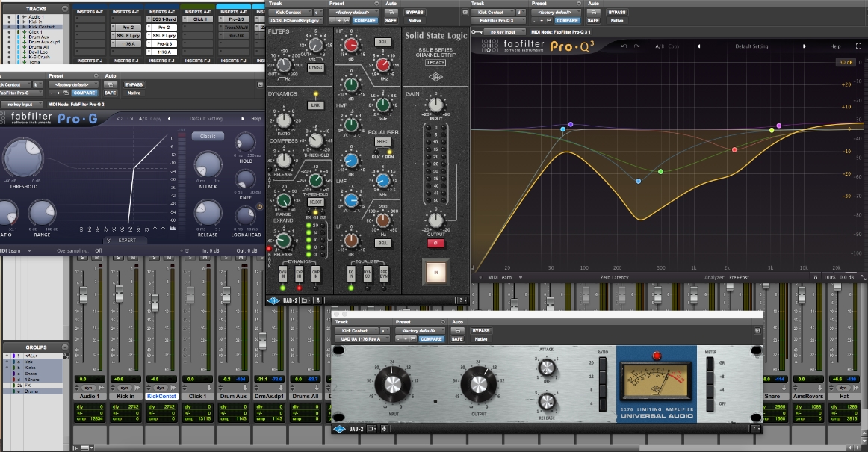Click the EQ3 1-Band insert slot

click(161, 19)
